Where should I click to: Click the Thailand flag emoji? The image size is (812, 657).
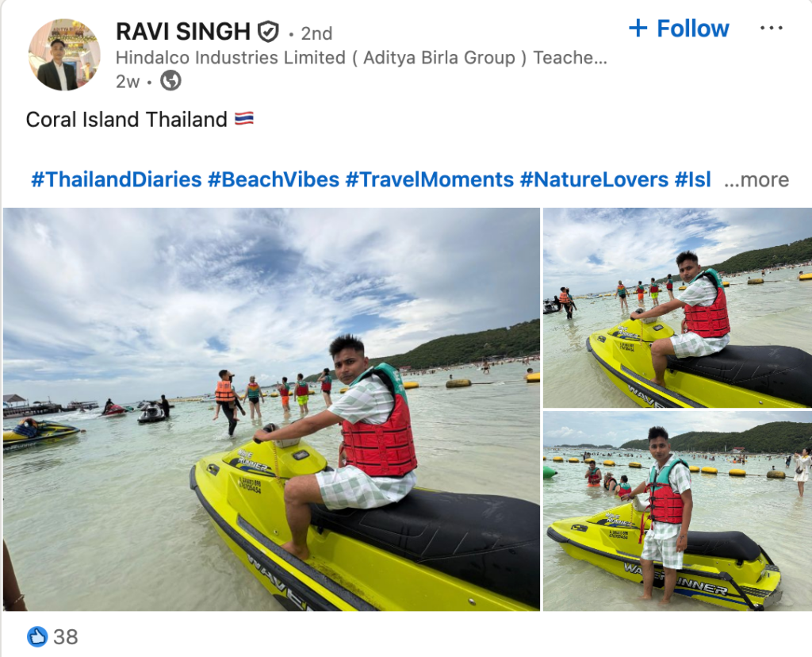(244, 119)
